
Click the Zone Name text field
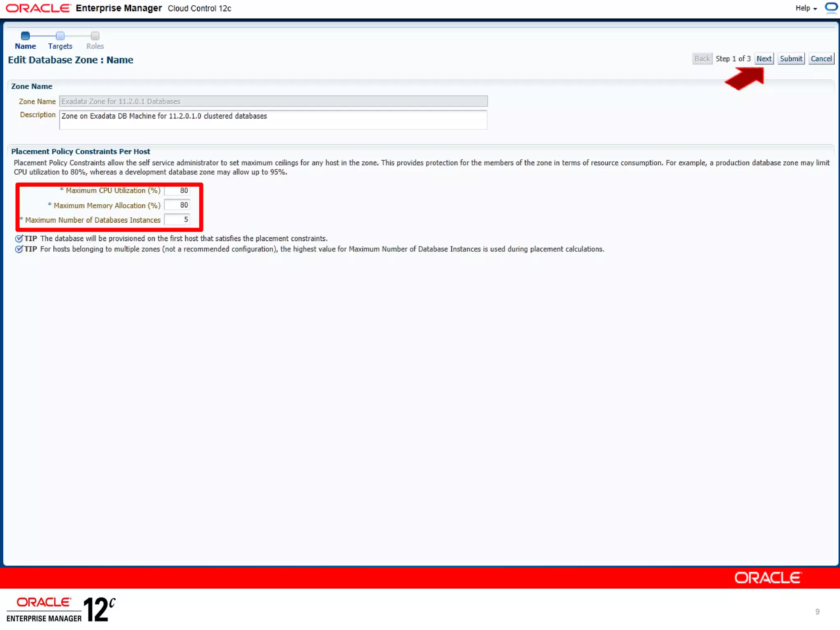pos(273,101)
